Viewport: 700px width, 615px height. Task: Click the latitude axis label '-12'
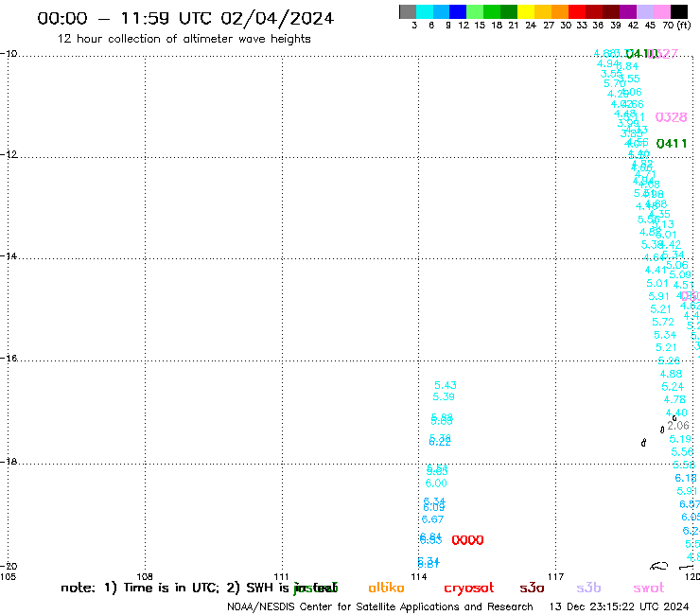click(x=9, y=154)
